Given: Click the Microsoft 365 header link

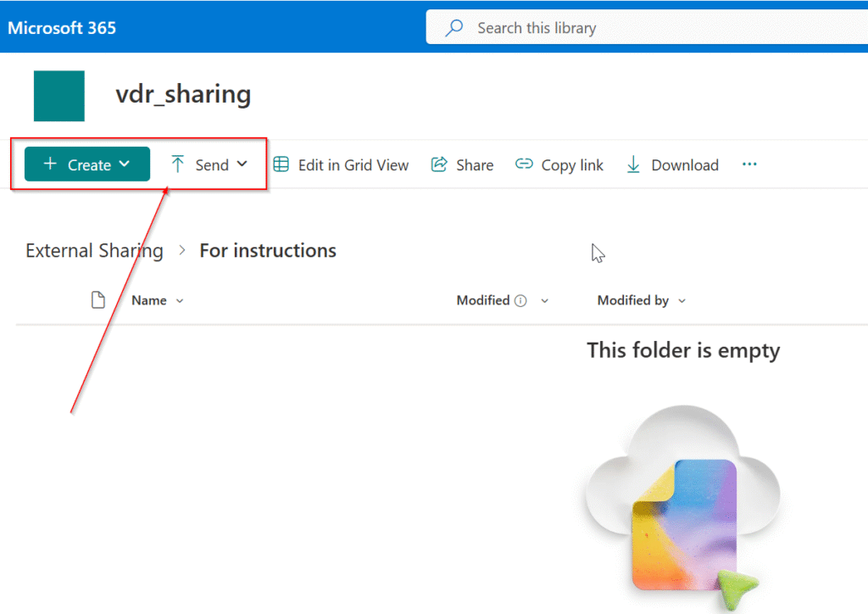Looking at the screenshot, I should [x=62, y=28].
